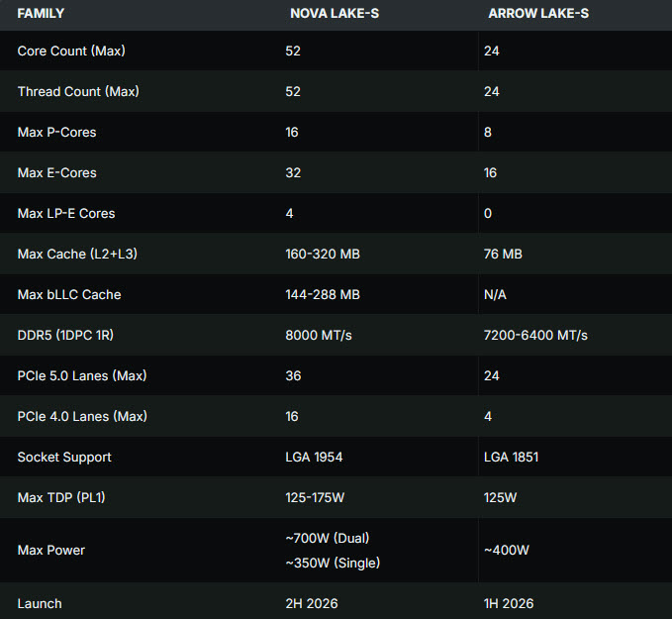
Task: Select the 8000 MT/s DDR5 value
Action: (318, 335)
